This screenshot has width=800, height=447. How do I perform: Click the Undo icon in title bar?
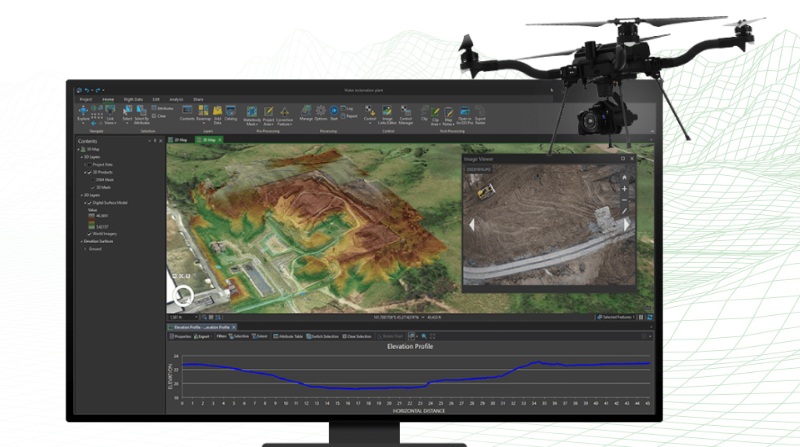(87, 90)
